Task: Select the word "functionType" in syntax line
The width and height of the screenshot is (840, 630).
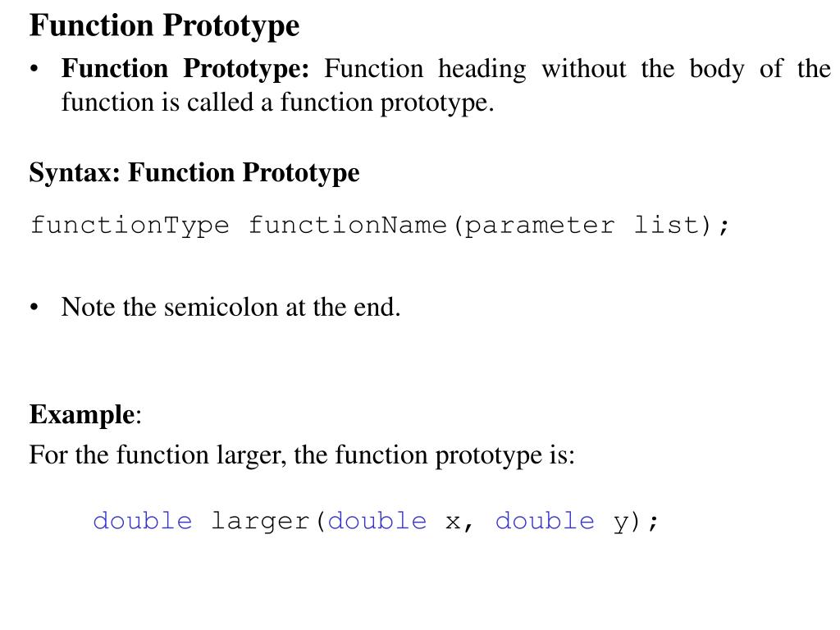Action: pyautogui.click(x=130, y=225)
